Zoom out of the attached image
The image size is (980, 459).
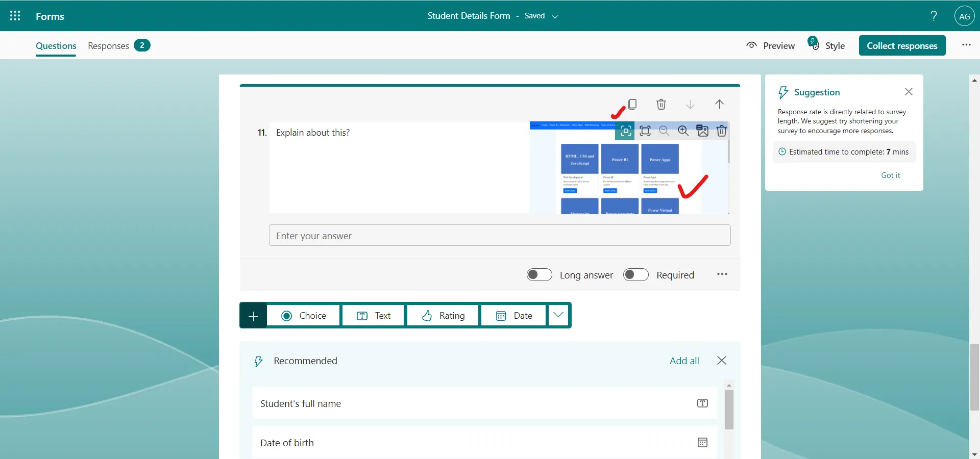click(664, 131)
